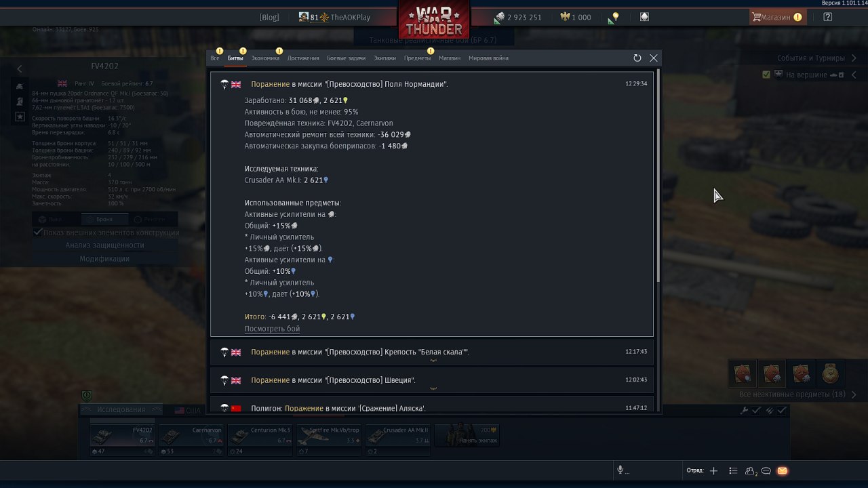Refresh the battle log with the reload icon

(x=637, y=58)
